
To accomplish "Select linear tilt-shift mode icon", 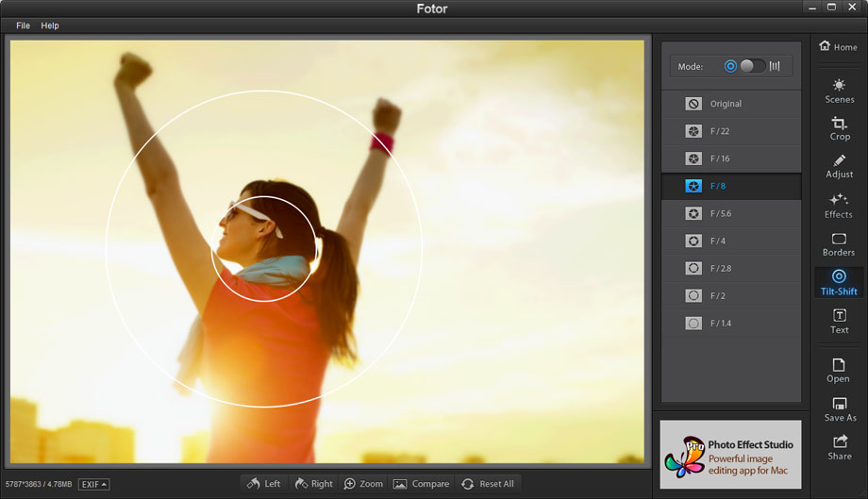I will tap(775, 66).
